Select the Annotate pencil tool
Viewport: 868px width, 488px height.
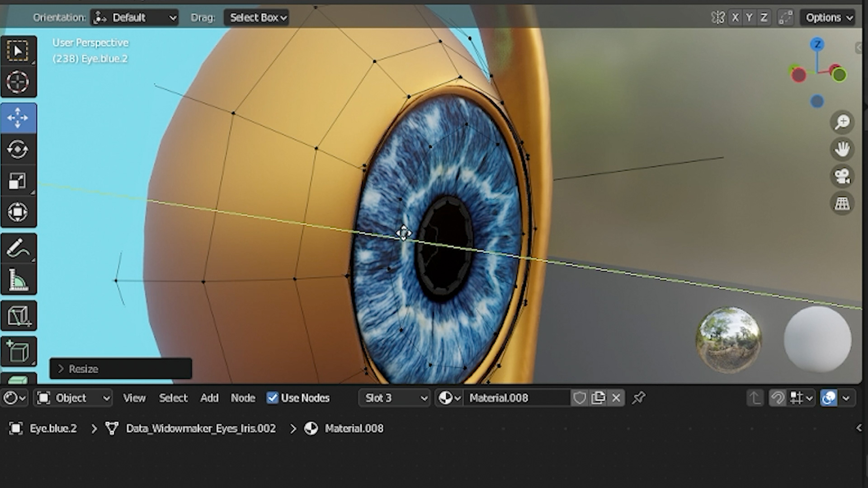(x=18, y=248)
